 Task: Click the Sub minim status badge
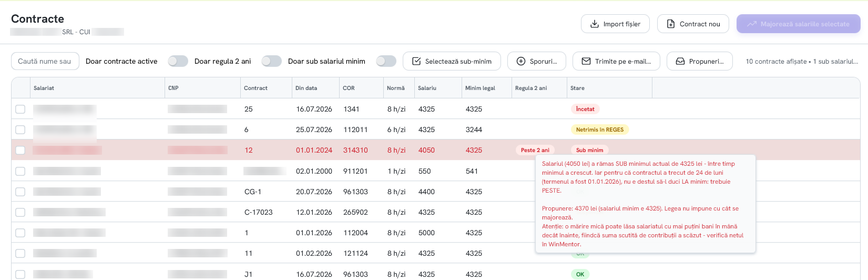(x=589, y=150)
